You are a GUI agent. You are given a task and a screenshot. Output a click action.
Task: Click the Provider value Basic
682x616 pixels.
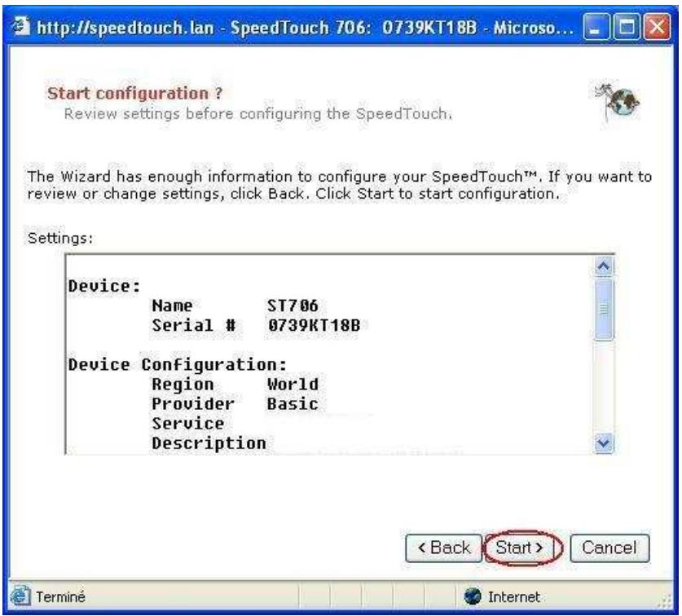click(x=293, y=404)
